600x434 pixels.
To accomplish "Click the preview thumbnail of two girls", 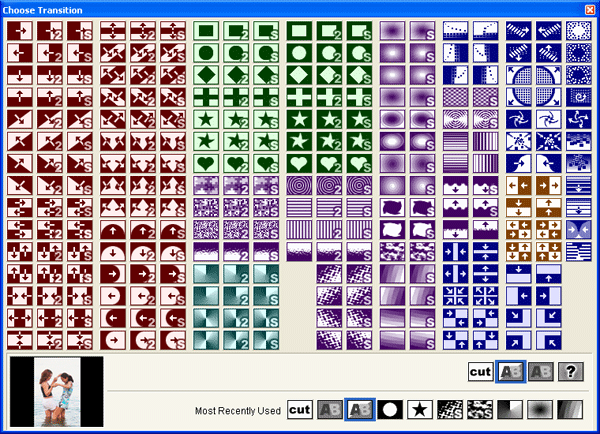I will 57,392.
